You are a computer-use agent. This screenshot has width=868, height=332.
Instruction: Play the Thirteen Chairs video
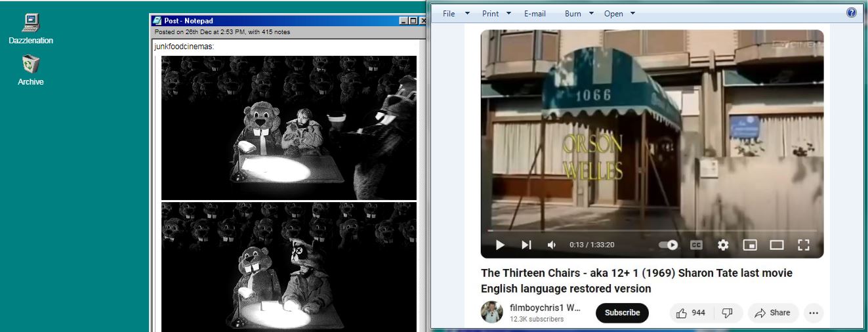coord(500,245)
